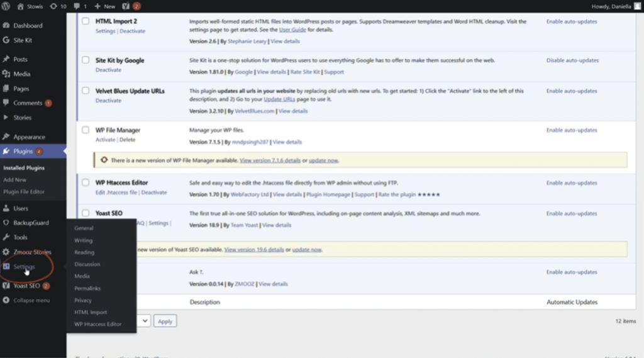Open Zmooz Stories in the sidebar
The width and height of the screenshot is (644, 358).
pos(32,252)
